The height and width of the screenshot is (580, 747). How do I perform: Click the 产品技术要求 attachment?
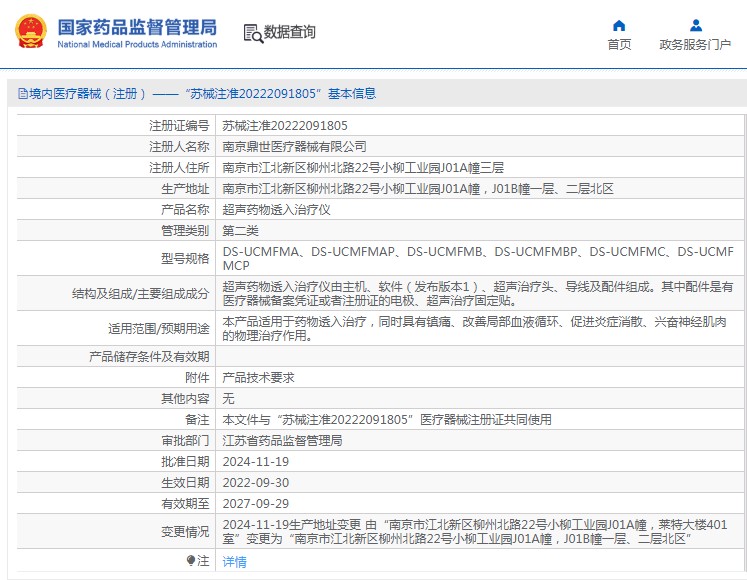[258, 377]
